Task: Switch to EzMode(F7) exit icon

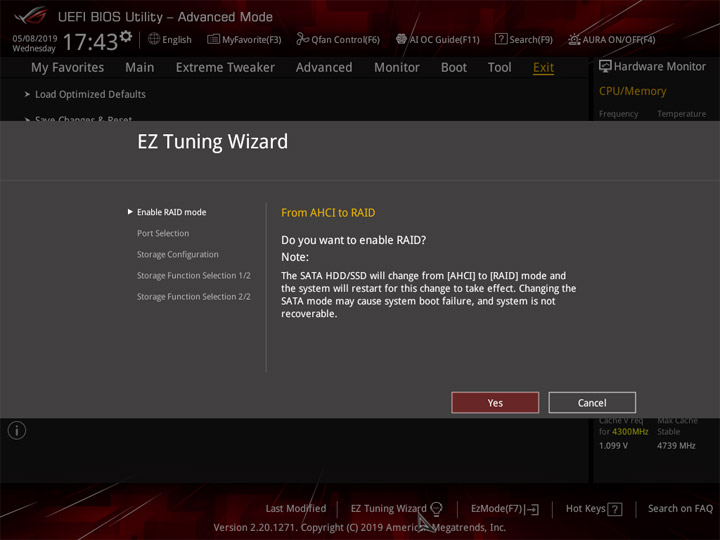Action: [532, 509]
